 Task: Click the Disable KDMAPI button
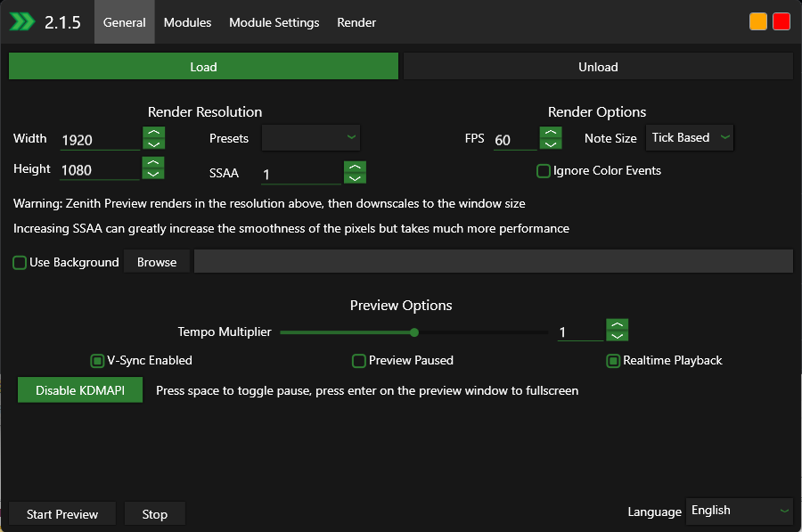pyautogui.click(x=80, y=390)
